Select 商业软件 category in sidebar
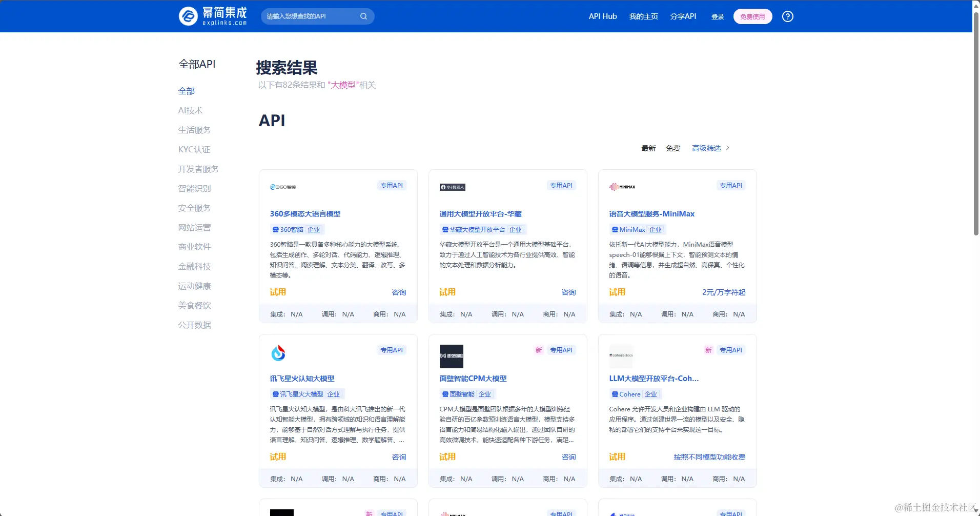The width and height of the screenshot is (980, 516). pyautogui.click(x=194, y=247)
